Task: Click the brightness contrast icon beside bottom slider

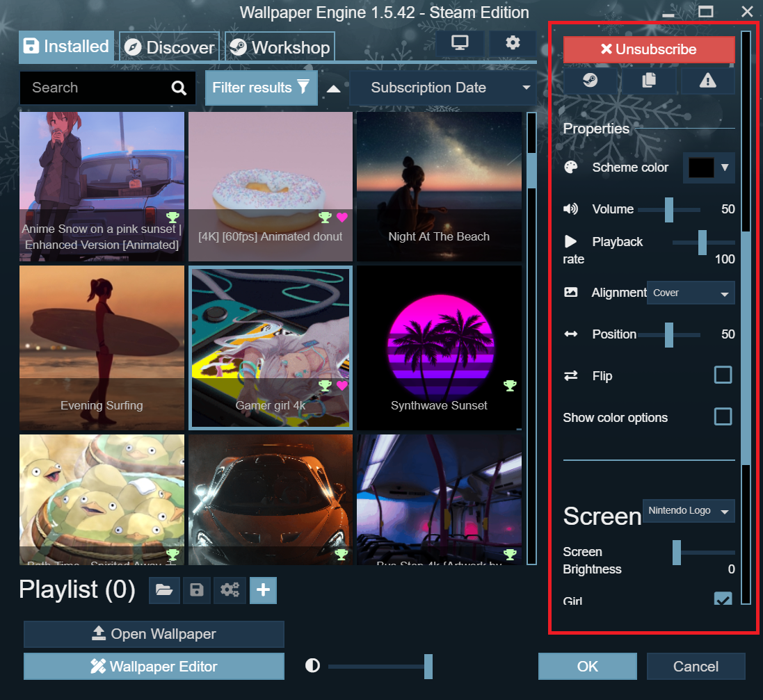Action: tap(312, 665)
